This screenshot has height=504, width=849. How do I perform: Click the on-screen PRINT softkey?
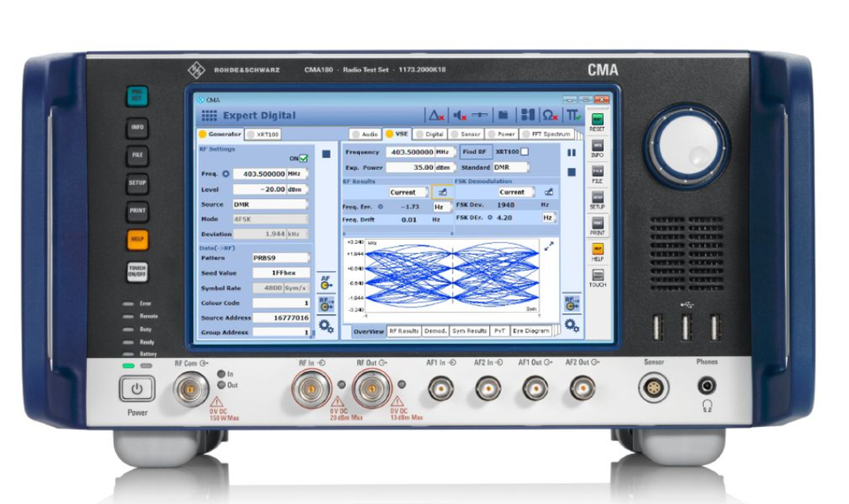click(x=597, y=226)
